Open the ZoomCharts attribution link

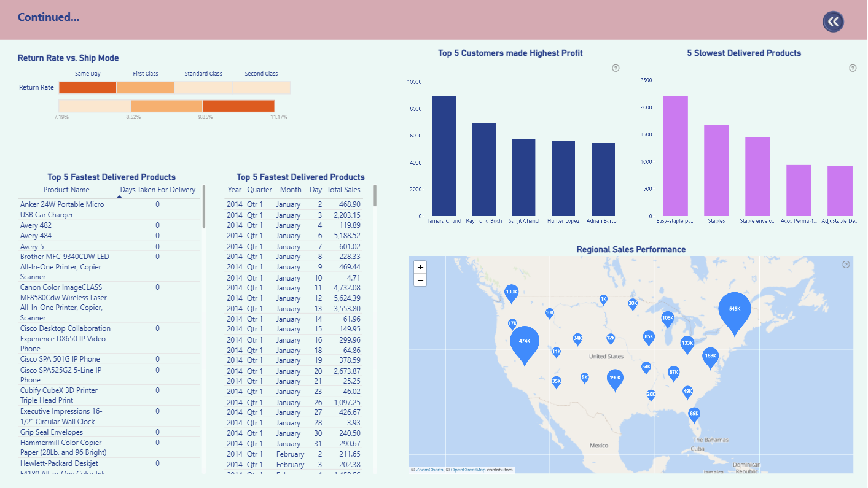[x=429, y=470]
